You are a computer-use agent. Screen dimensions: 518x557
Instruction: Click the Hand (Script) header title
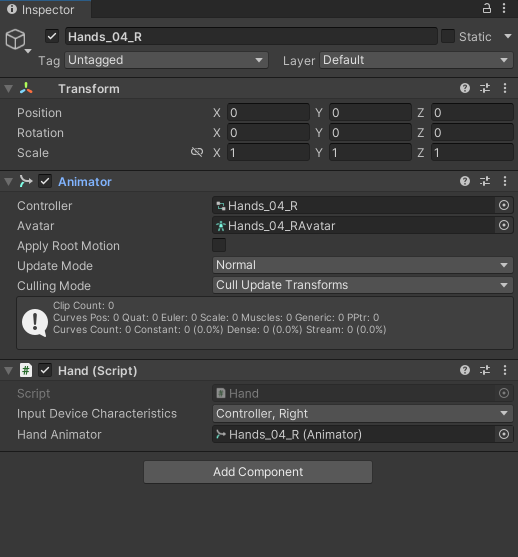tap(98, 371)
